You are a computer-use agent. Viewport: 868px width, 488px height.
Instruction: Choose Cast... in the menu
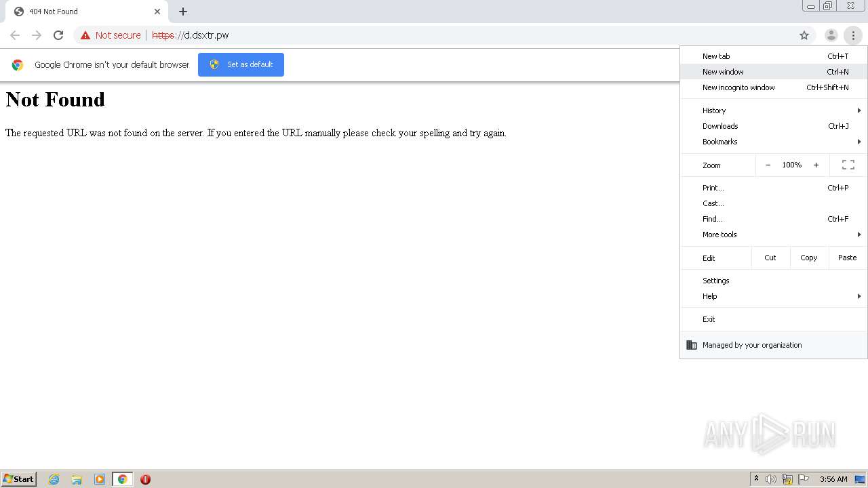click(774, 203)
